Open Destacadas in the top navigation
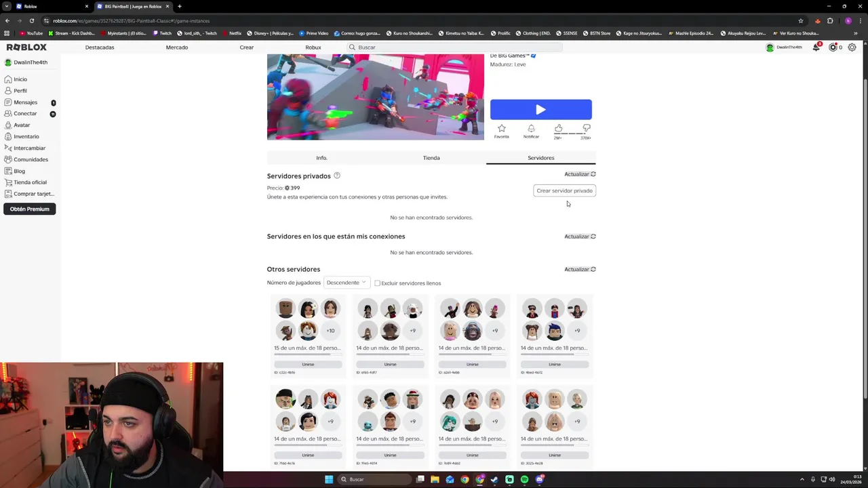The height and width of the screenshot is (488, 868). (100, 47)
